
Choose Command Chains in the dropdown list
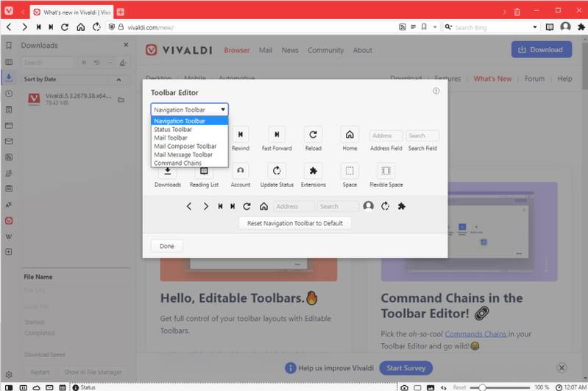point(189,163)
